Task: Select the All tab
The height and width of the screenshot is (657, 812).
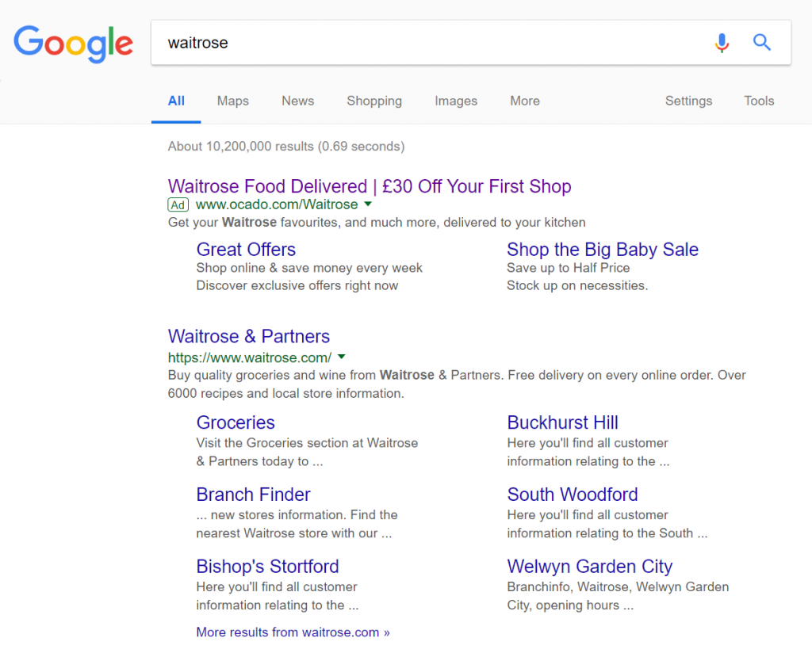Action: tap(176, 101)
